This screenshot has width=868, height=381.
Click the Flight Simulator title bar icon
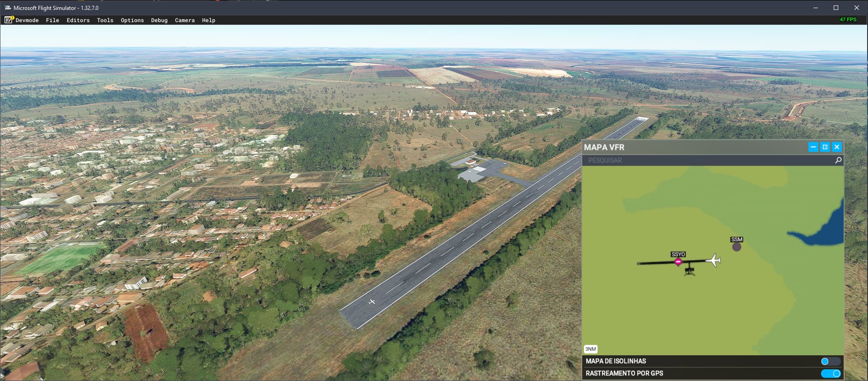pos(8,8)
